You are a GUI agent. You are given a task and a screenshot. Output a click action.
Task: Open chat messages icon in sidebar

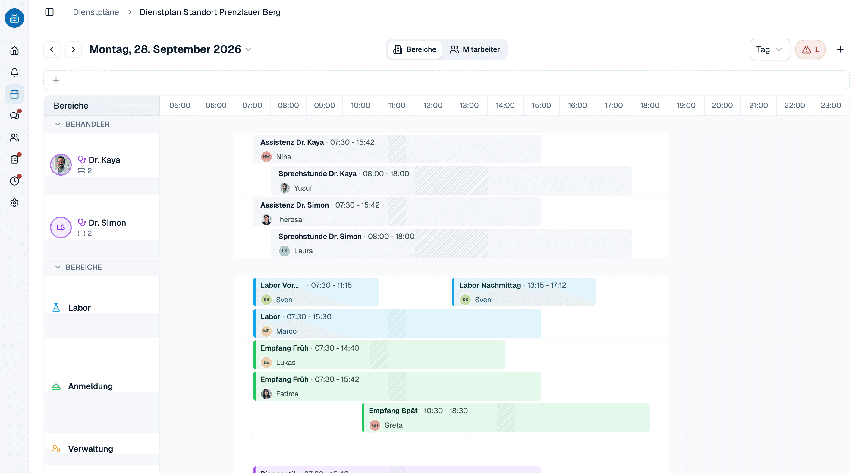[x=14, y=116]
